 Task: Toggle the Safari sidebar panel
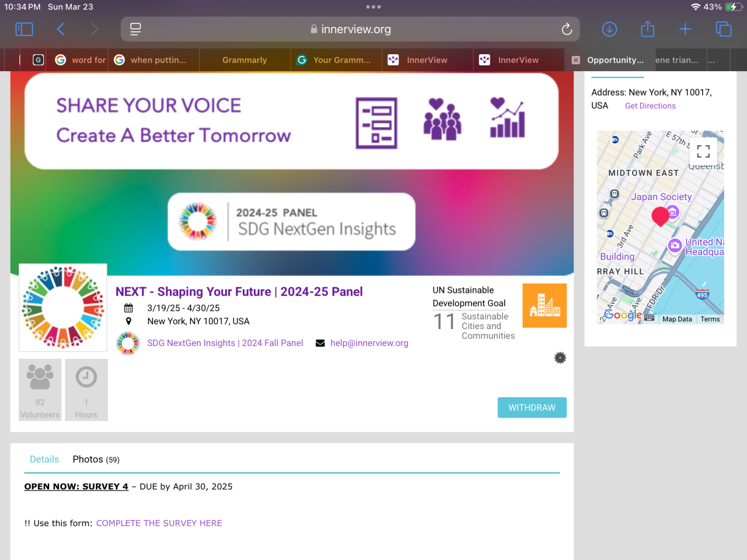coord(24,29)
